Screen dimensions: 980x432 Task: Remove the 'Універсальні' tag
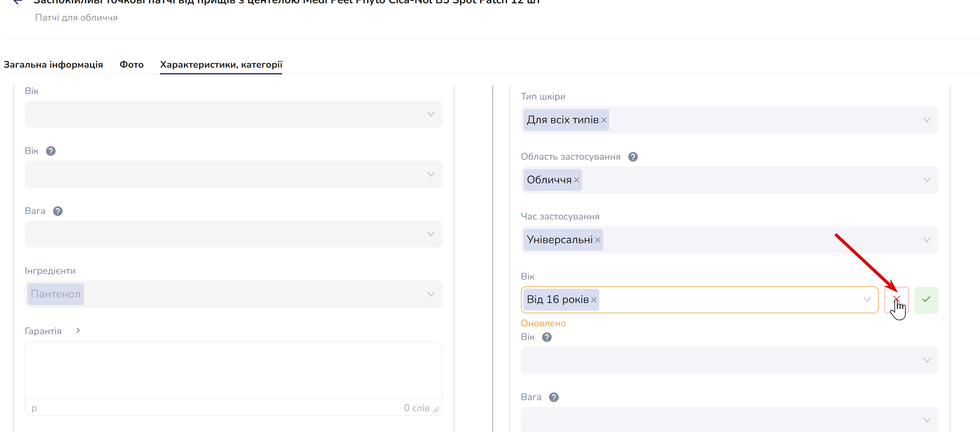point(598,240)
